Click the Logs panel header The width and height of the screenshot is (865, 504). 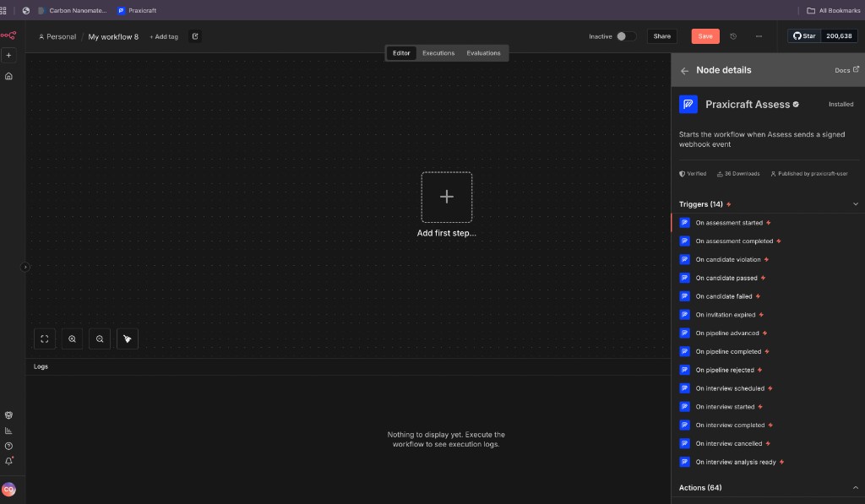point(348,366)
